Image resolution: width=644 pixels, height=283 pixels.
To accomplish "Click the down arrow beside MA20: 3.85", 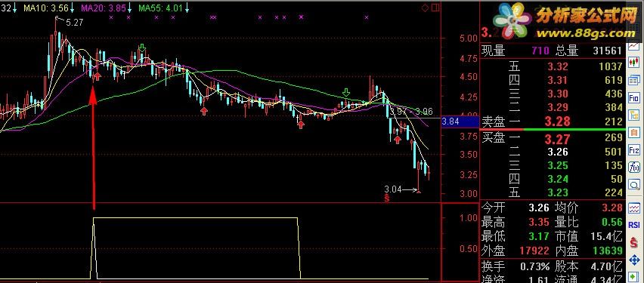I will click(x=130, y=8).
